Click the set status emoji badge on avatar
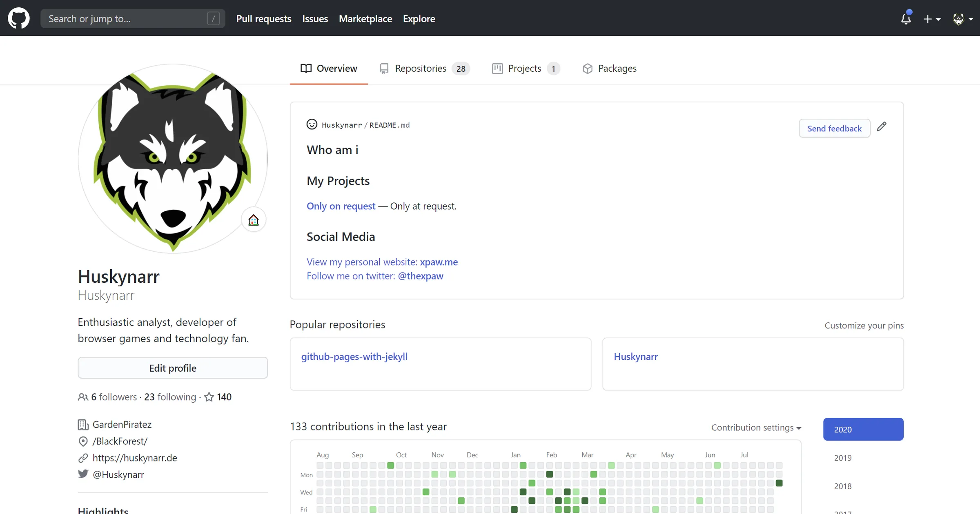Image resolution: width=980 pixels, height=514 pixels. point(254,220)
